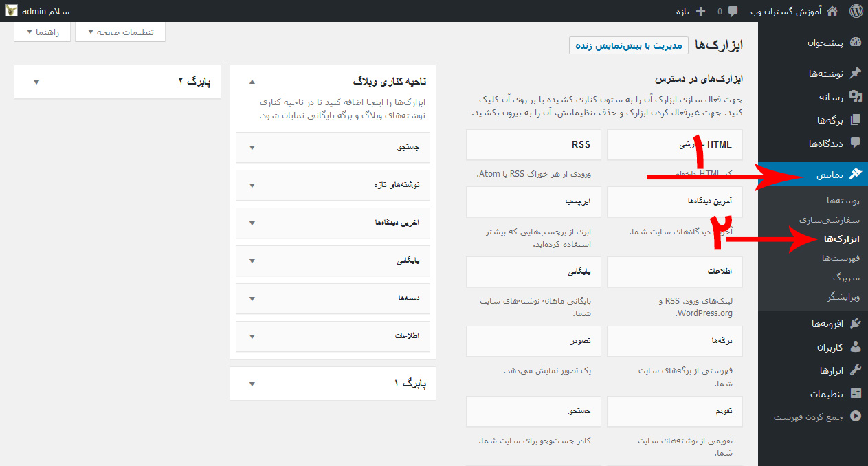Select آخرین دیدگاه‌ها available widget
The image size is (868, 466).
(675, 202)
